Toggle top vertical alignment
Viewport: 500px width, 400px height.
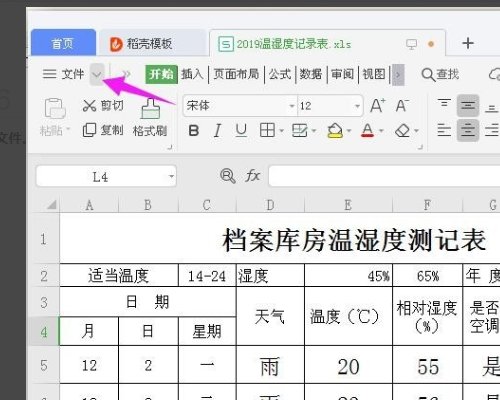point(444,103)
